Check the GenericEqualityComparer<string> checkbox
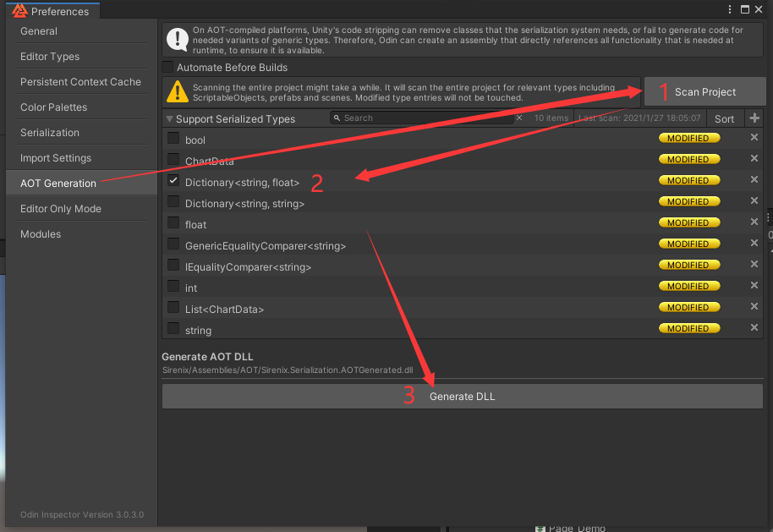This screenshot has height=532, width=773. 173,244
